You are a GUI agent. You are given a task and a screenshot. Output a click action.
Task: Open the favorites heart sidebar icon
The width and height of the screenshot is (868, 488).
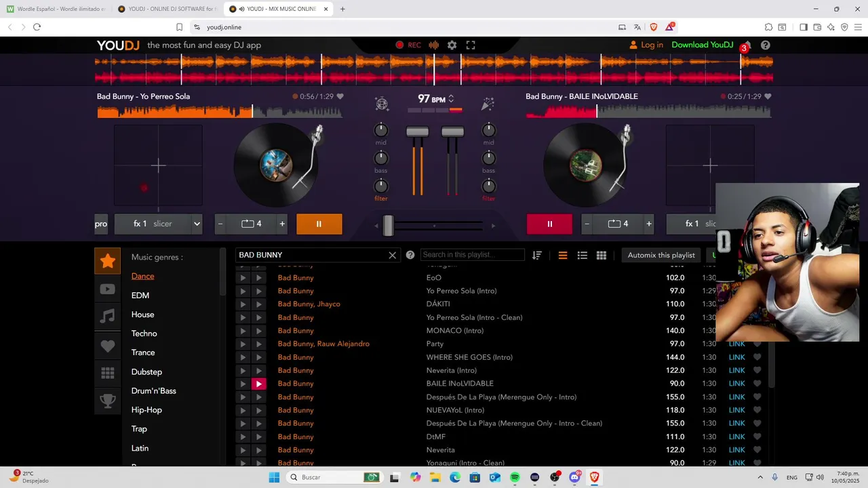(x=107, y=346)
